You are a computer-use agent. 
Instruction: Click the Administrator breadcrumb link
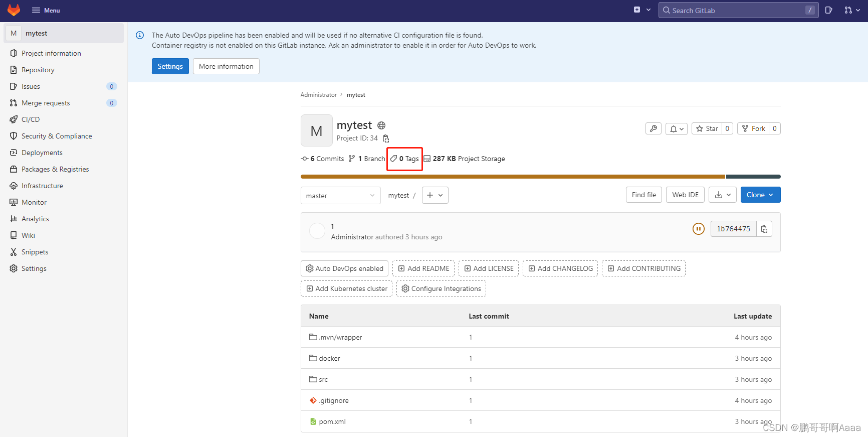[318, 95]
